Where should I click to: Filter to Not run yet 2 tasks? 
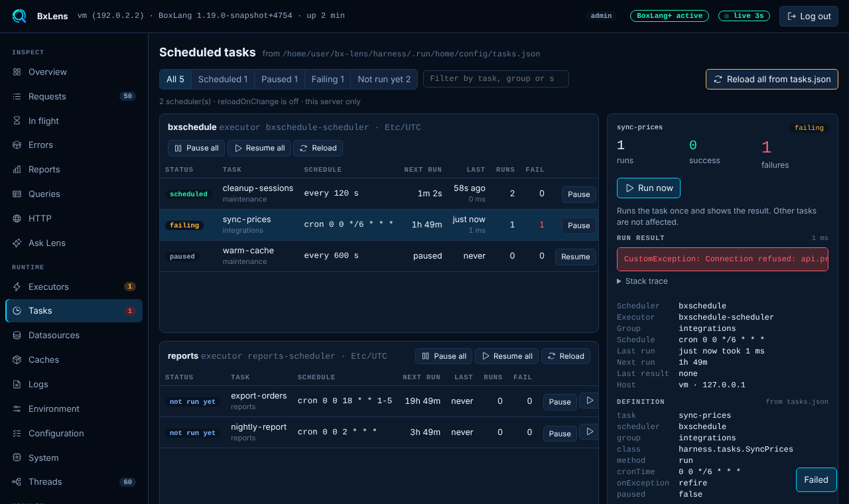[x=384, y=79]
